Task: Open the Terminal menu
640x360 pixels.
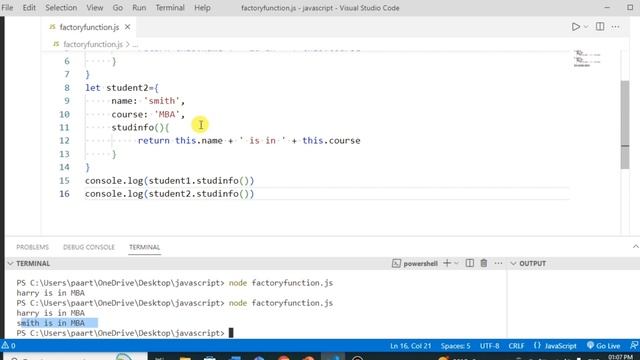Action: click(170, 8)
